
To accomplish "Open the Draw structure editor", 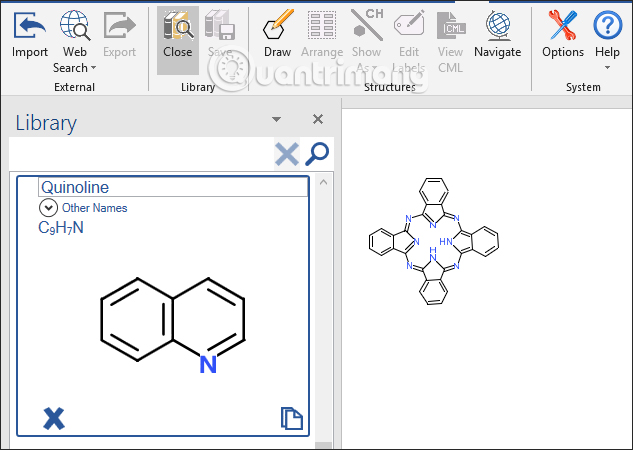I will [278, 25].
